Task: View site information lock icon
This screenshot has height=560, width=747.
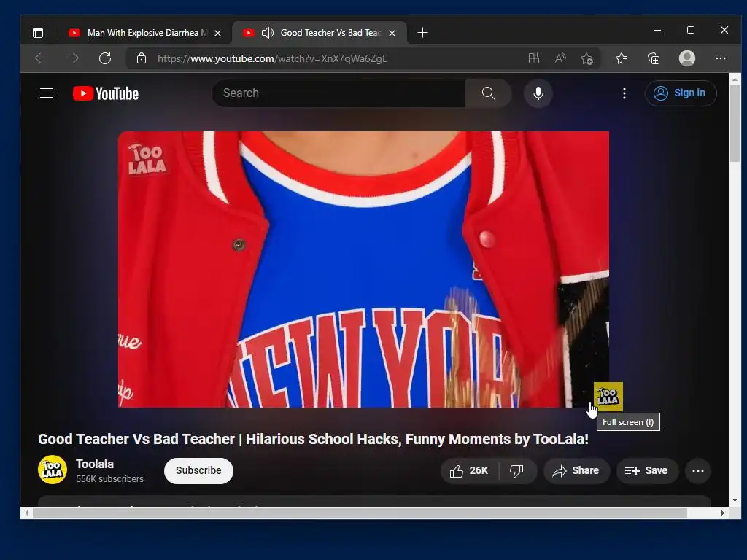Action: 141,58
